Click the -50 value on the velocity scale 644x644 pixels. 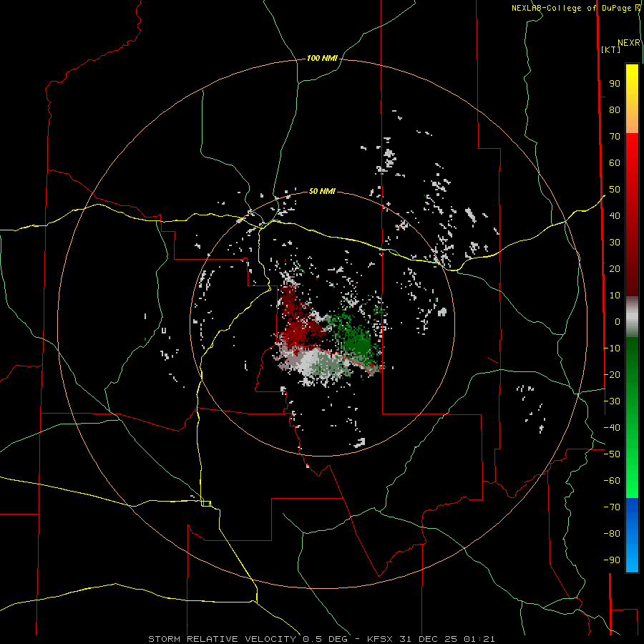pos(612,454)
